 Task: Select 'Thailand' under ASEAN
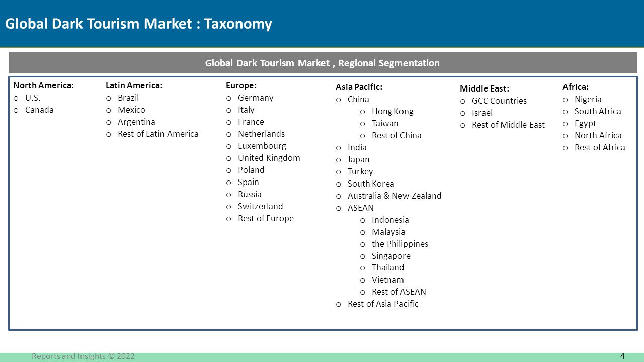(x=388, y=267)
